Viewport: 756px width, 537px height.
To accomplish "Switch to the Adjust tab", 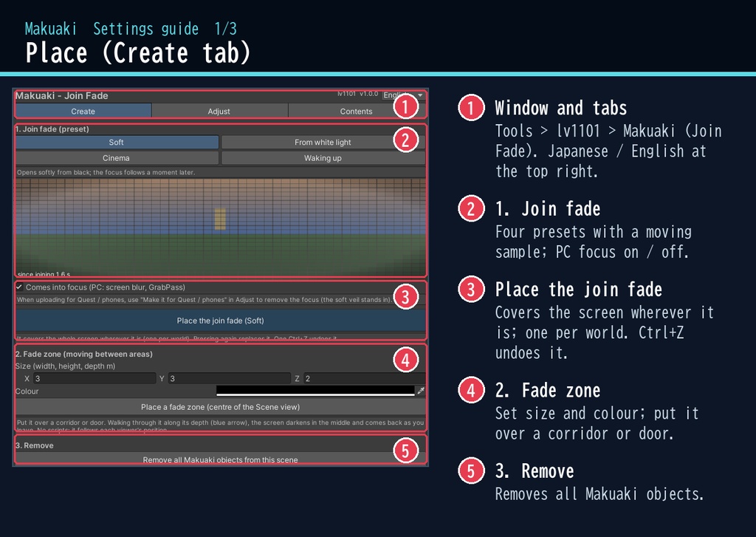I will (x=219, y=111).
